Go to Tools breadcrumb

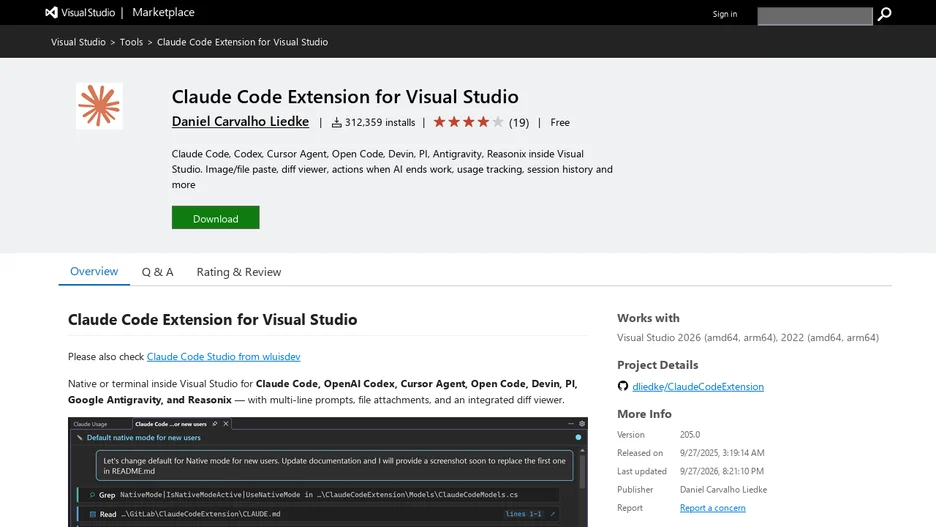[131, 42]
